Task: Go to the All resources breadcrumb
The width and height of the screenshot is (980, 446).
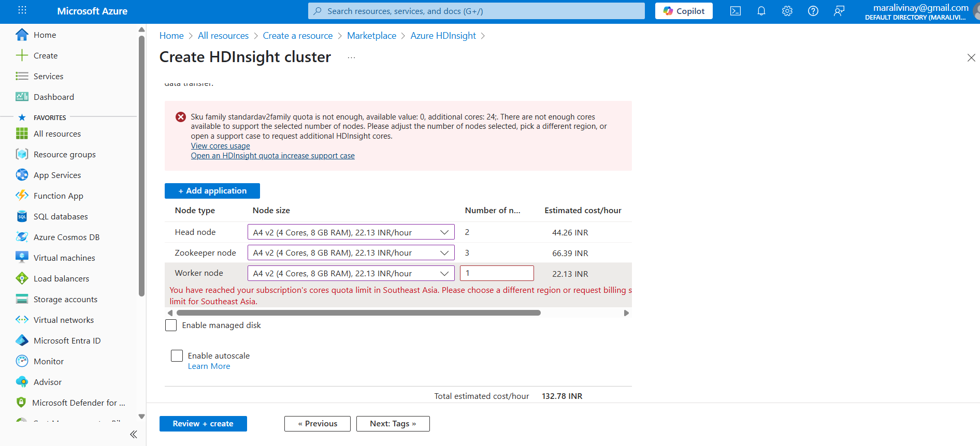Action: coord(223,36)
